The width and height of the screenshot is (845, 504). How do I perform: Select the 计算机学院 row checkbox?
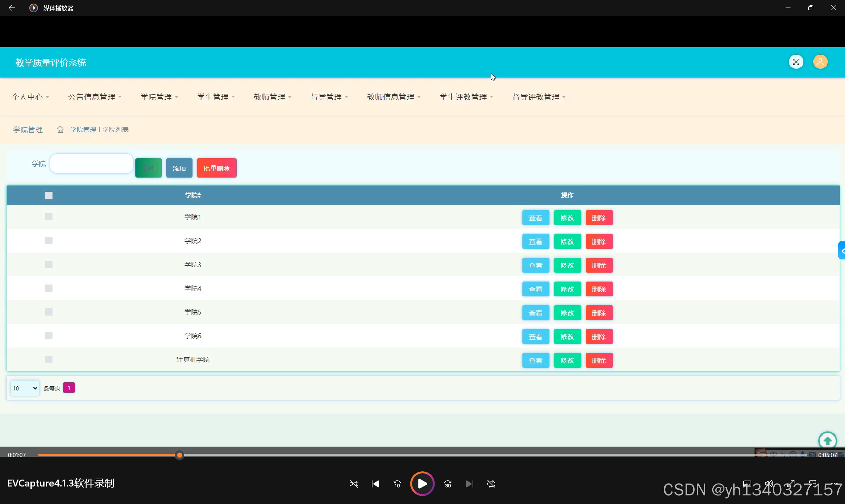(49, 360)
